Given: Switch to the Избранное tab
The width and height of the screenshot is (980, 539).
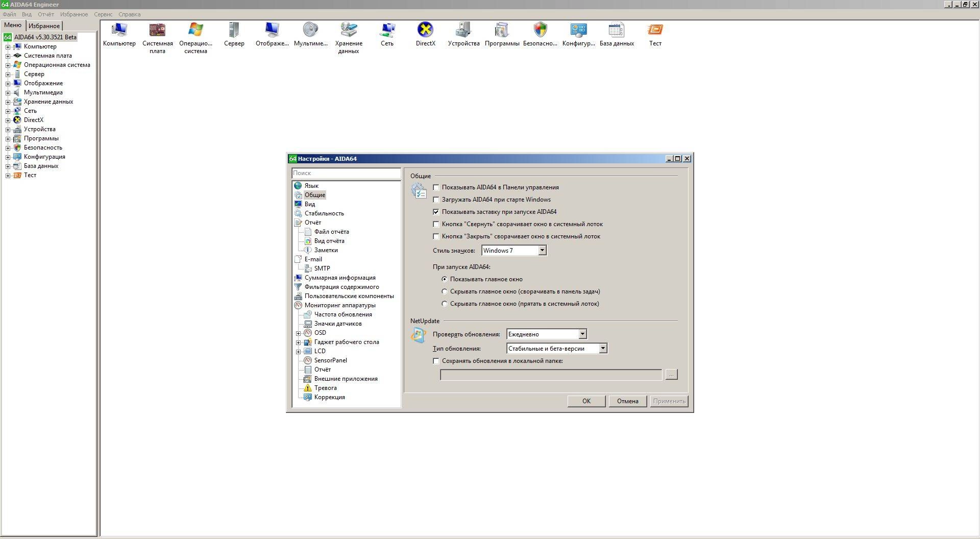Looking at the screenshot, I should click(44, 26).
